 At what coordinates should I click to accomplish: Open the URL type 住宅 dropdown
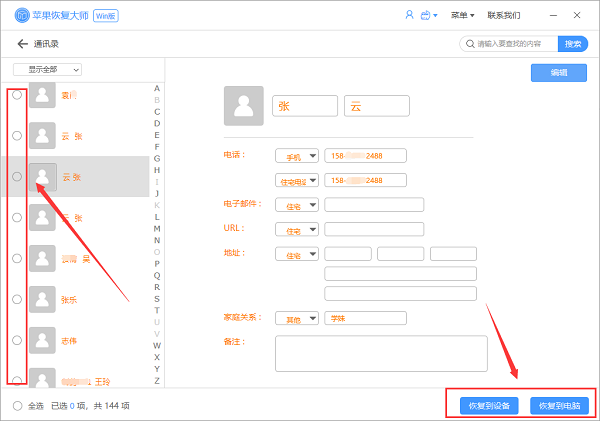tap(297, 229)
